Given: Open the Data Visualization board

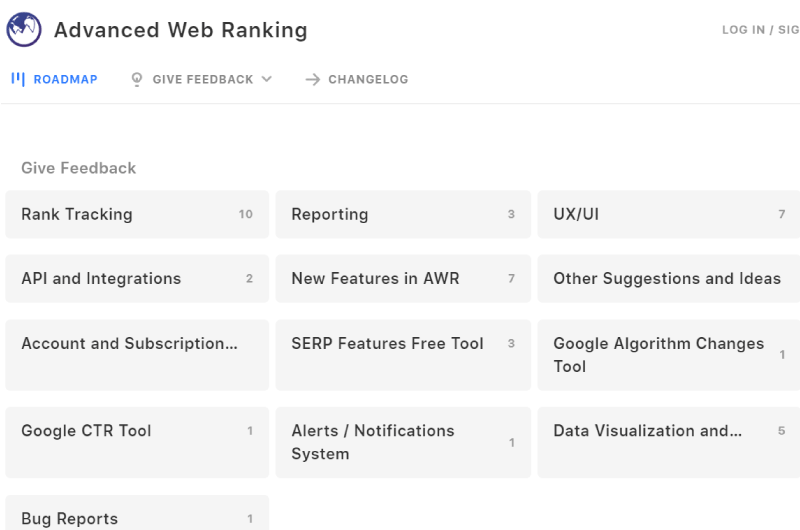Looking at the screenshot, I should point(669,443).
